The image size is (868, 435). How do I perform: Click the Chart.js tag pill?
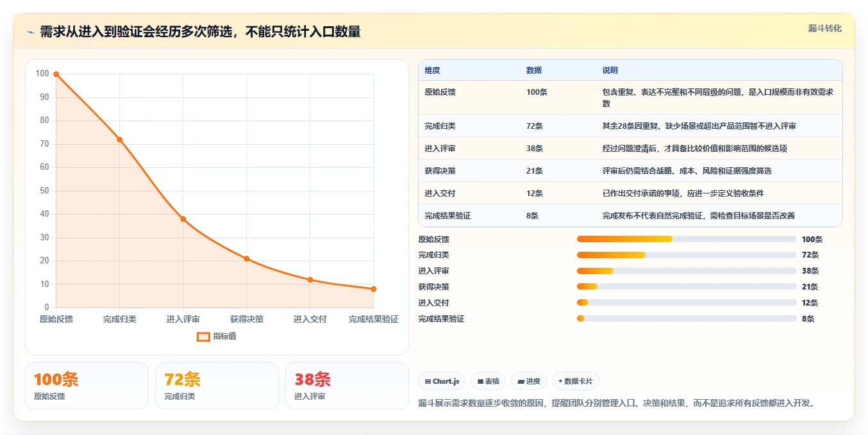point(442,381)
